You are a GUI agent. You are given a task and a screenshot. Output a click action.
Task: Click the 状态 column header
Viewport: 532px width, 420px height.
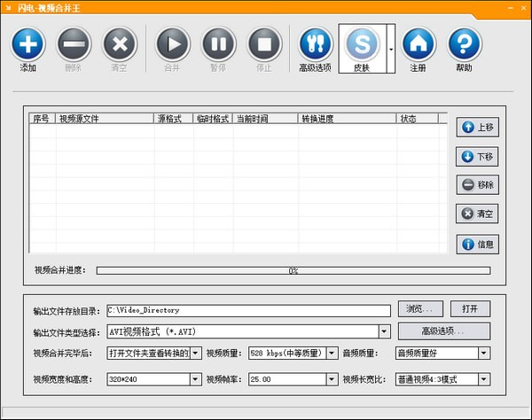click(418, 119)
